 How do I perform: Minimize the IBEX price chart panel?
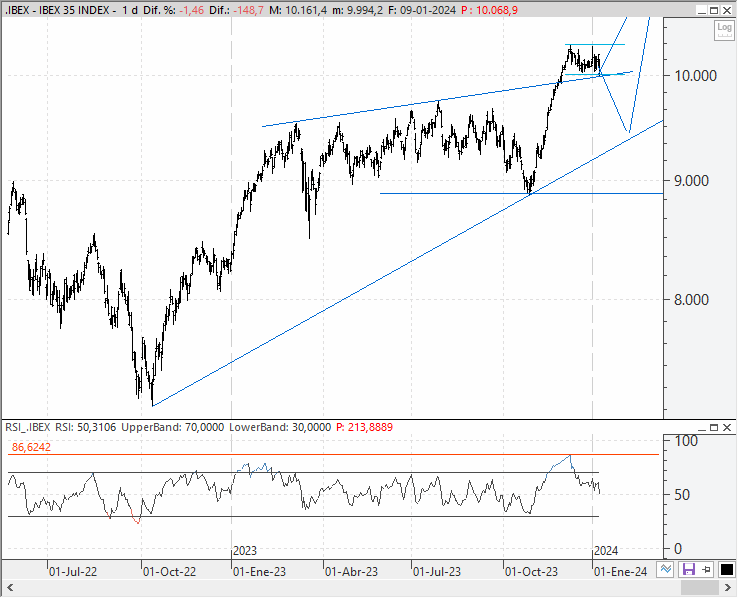tap(702, 10)
